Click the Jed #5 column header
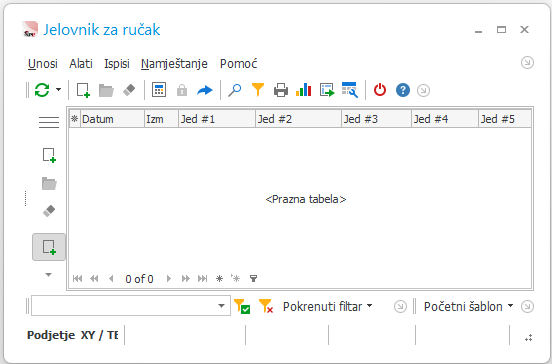Screen dimensions: 552x364 point(505,119)
